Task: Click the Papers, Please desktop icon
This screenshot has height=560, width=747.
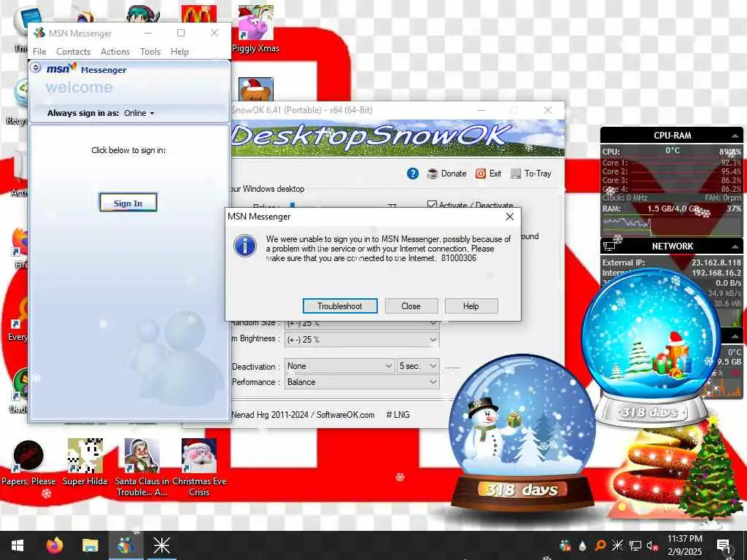Action: (x=28, y=463)
